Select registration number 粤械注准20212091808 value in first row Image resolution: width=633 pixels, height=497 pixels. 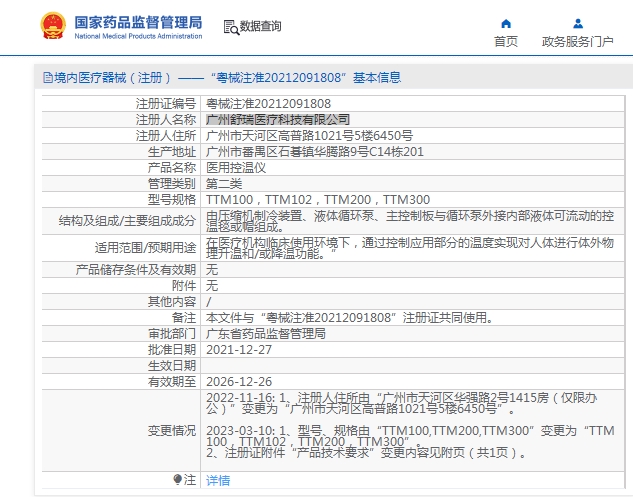point(268,104)
